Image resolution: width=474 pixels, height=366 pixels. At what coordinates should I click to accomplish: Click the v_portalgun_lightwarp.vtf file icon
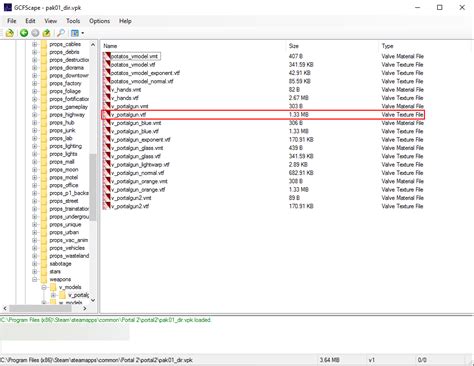107,164
